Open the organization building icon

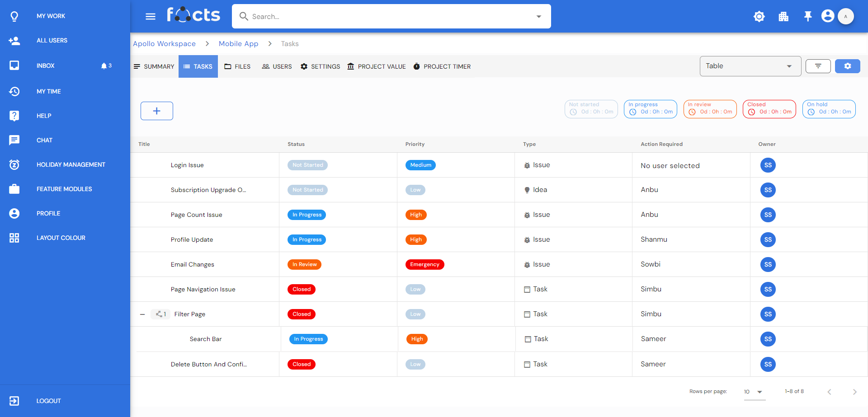[783, 17]
